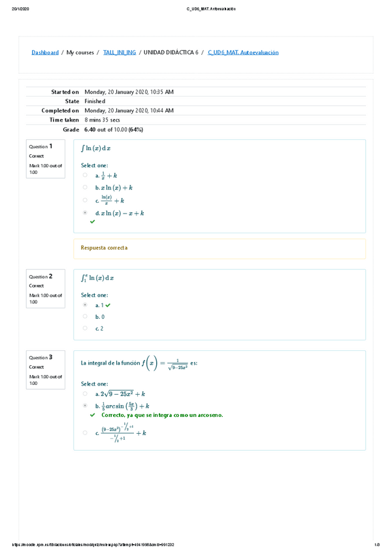
Task: Click the completed date ending '10:44 AM'
Action: pos(129,110)
